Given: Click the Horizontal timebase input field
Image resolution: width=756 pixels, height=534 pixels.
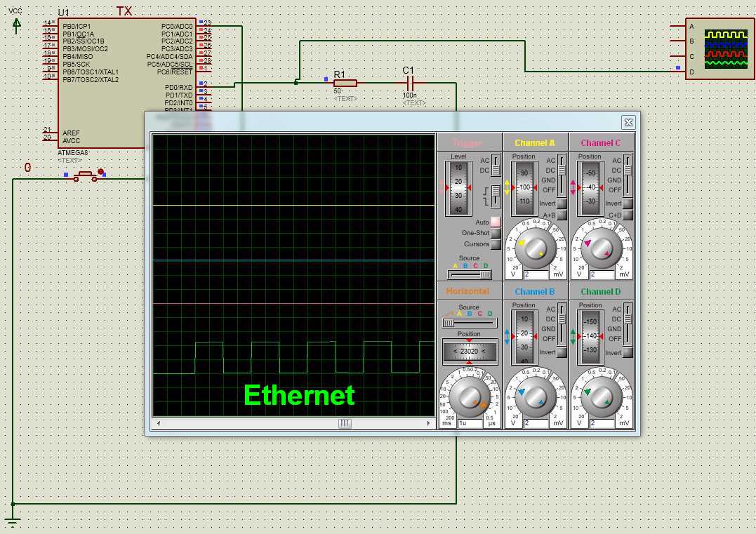Looking at the screenshot, I should [x=470, y=423].
